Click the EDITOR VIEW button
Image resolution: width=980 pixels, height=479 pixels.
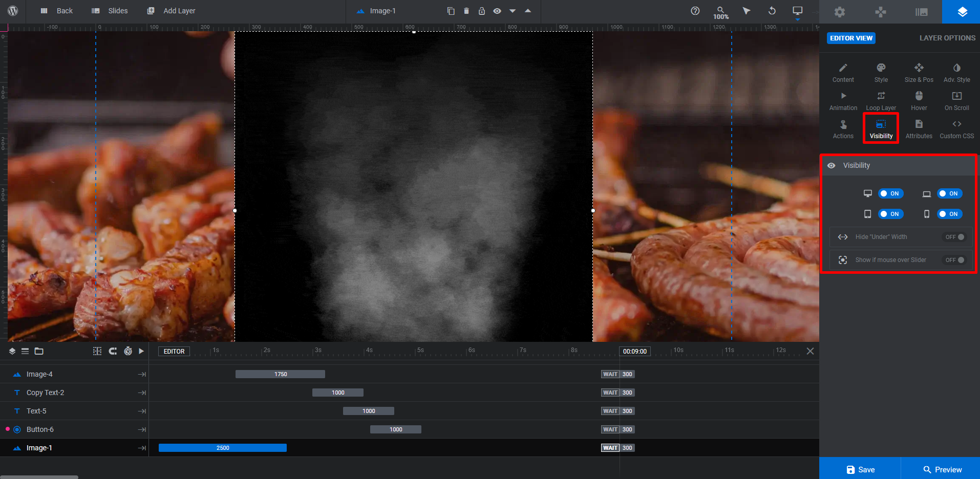851,38
